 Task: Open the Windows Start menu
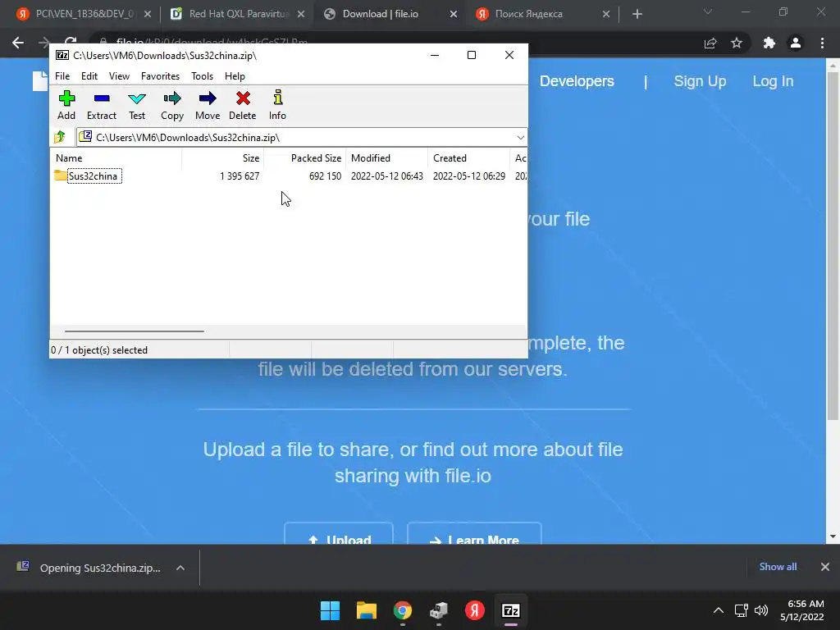pos(330,610)
